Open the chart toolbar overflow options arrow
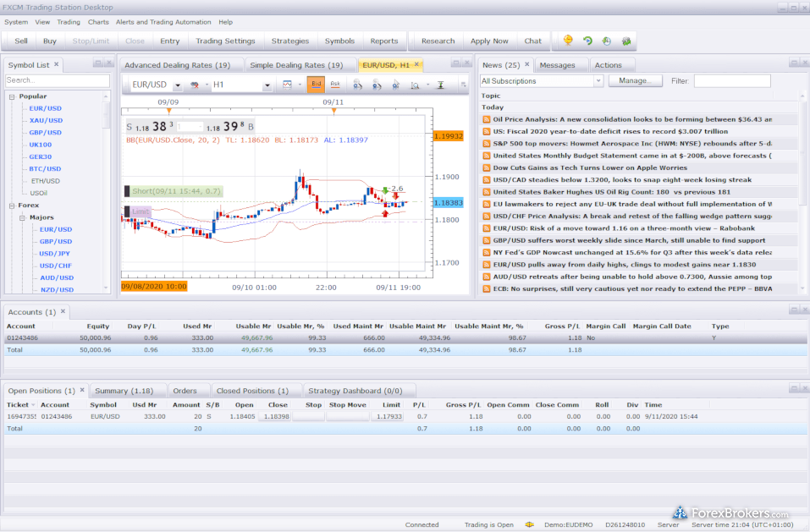 click(463, 85)
